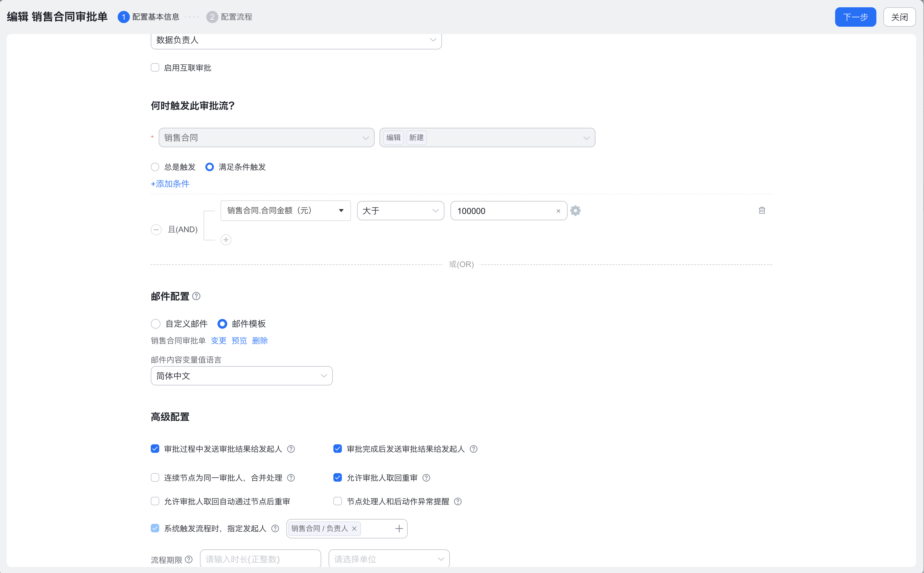Image resolution: width=924 pixels, height=573 pixels.
Task: Open the 销售合同.合同金额 field dropdown
Action: pos(285,211)
